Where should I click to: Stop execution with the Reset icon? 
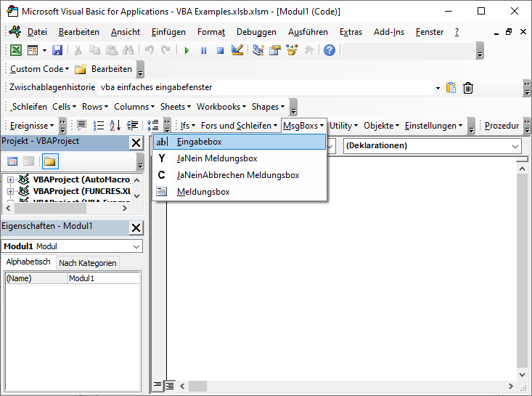pyautogui.click(x=220, y=51)
